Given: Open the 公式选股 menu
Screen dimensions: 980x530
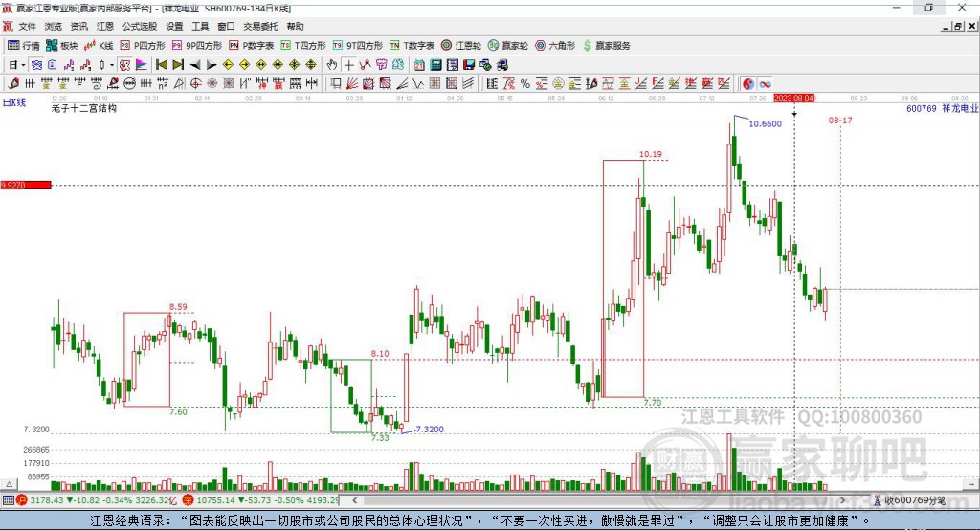Looking at the screenshot, I should point(140,26).
